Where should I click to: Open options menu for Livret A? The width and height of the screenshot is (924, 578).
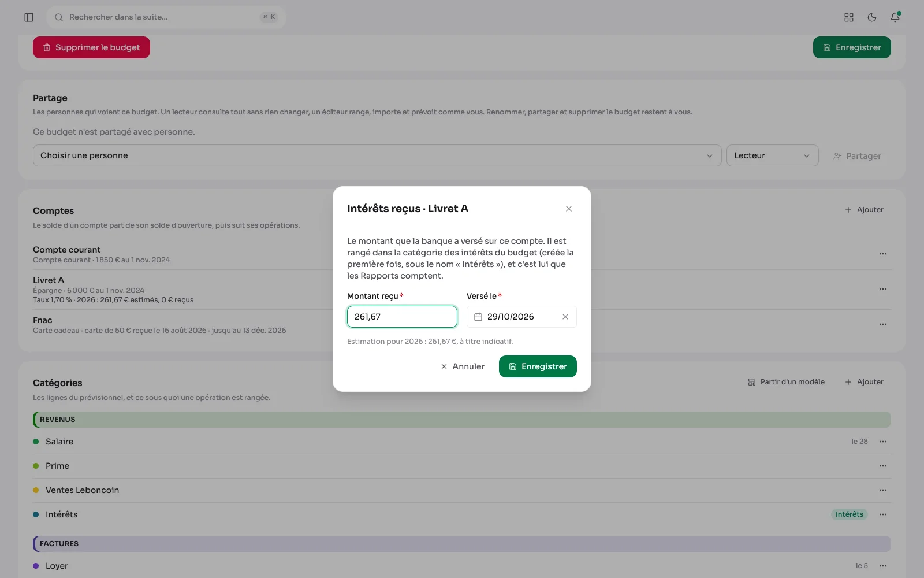click(883, 289)
